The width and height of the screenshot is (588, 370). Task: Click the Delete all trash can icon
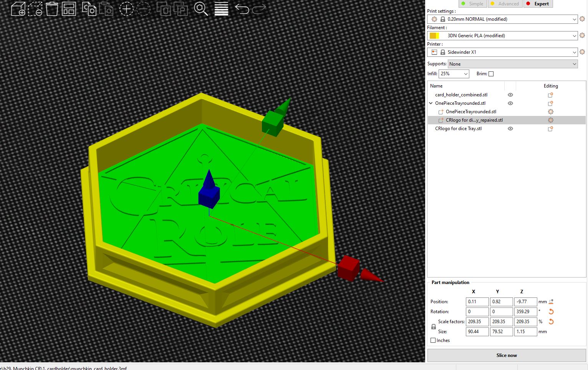(x=52, y=9)
